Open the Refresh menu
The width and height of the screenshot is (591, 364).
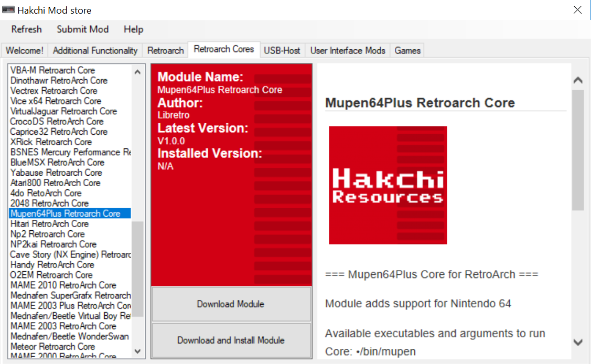tap(26, 29)
